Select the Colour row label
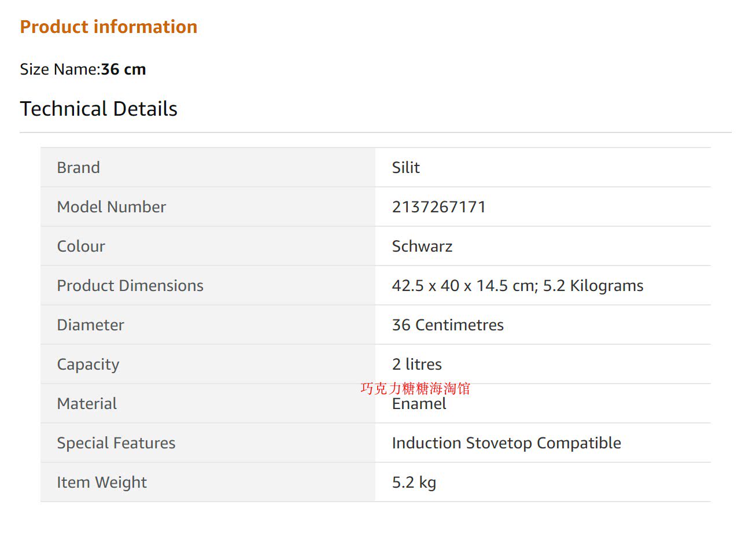756x545 pixels. tap(81, 246)
